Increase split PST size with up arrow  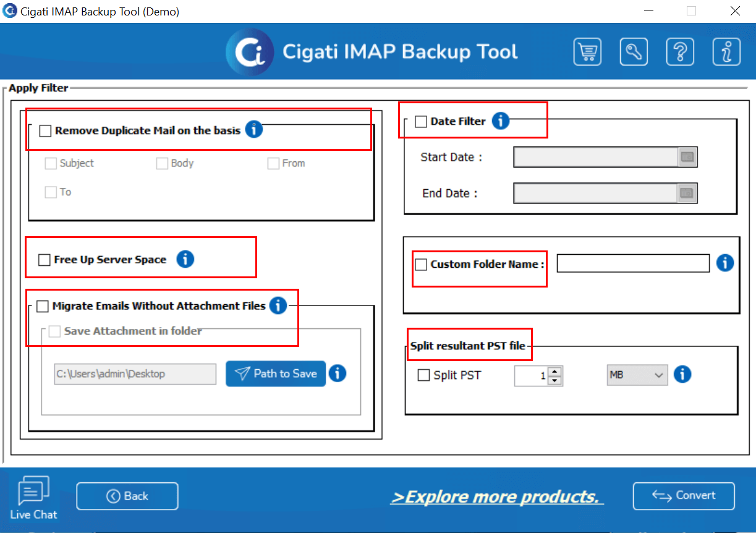pyautogui.click(x=555, y=371)
